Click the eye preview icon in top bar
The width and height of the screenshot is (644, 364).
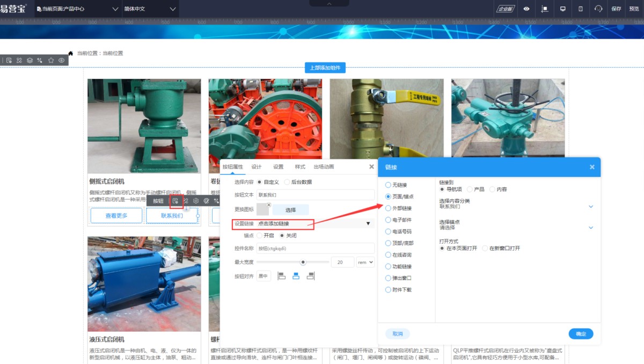point(526,9)
